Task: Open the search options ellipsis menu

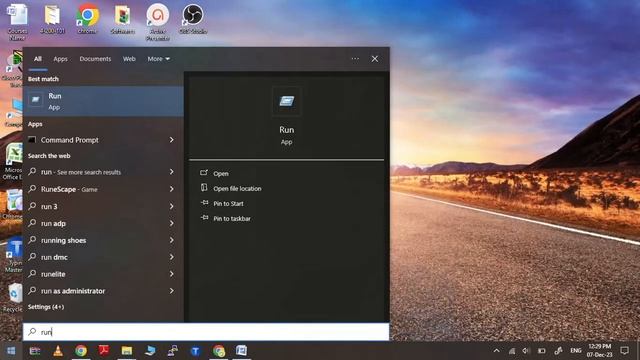Action: coord(355,59)
